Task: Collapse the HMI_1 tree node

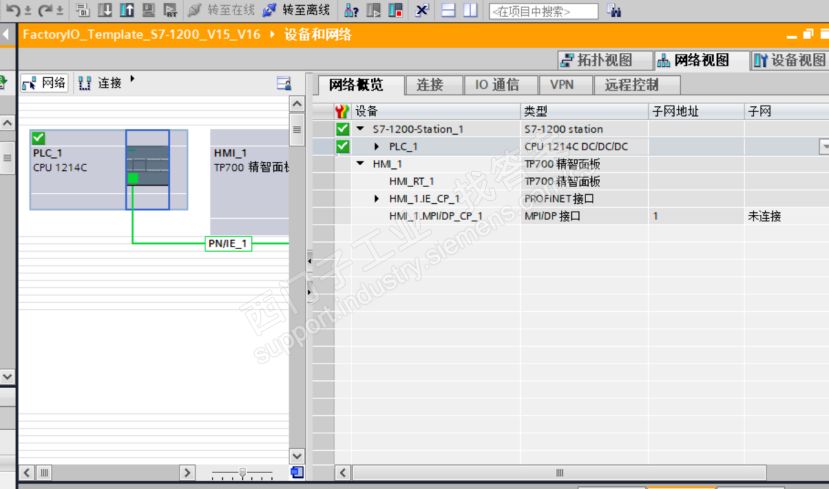Action: (x=361, y=163)
